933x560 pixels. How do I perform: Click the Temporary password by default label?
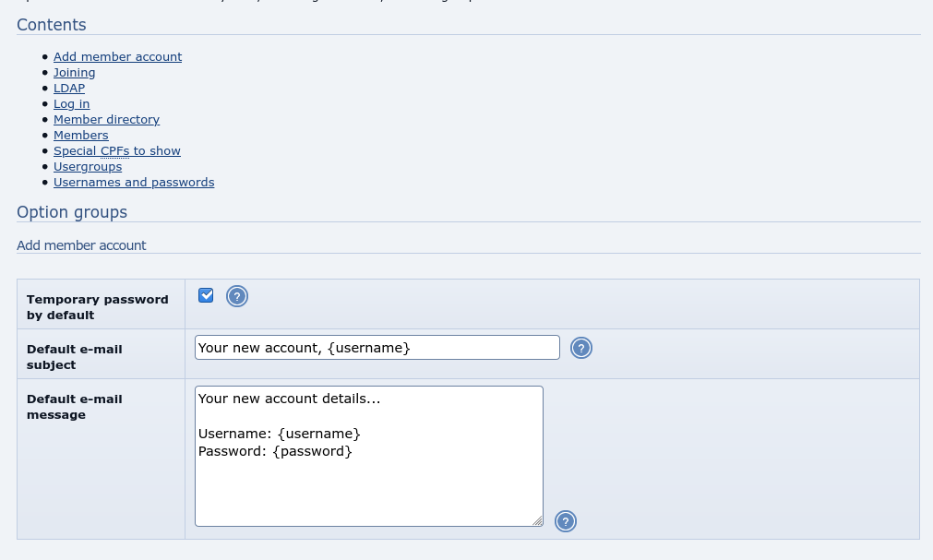pyautogui.click(x=97, y=306)
